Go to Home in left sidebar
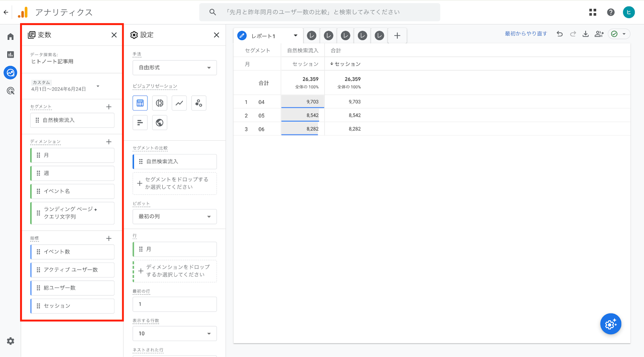 [x=10, y=37]
